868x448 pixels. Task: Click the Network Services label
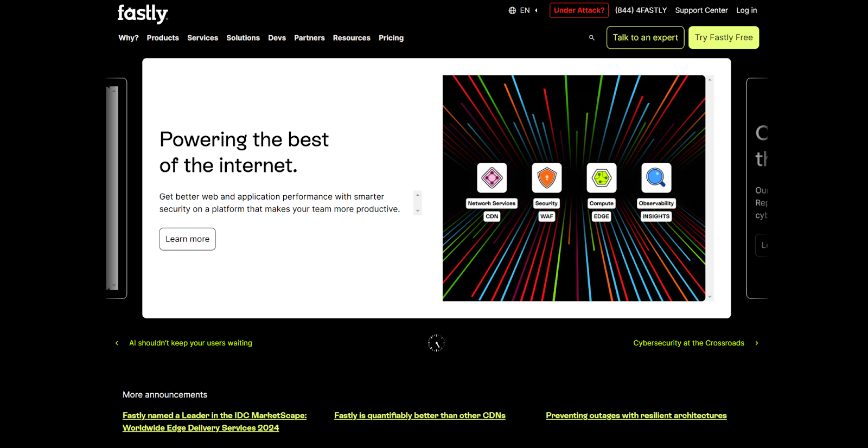coord(492,203)
